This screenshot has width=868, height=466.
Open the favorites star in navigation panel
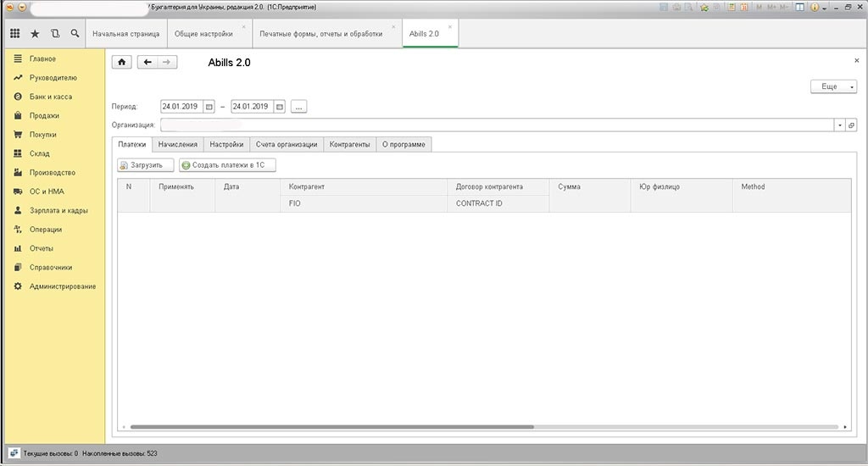point(35,34)
